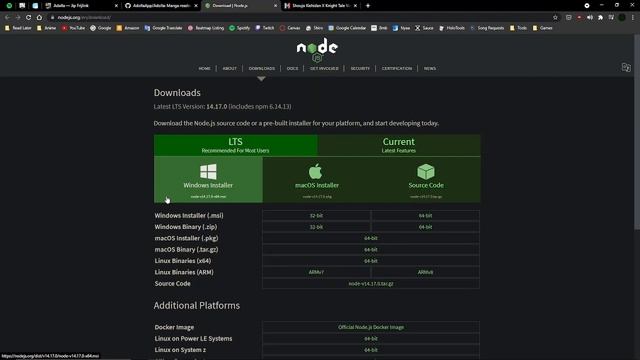Open Games bookmarks folder
The image size is (640, 360).
coord(542,28)
